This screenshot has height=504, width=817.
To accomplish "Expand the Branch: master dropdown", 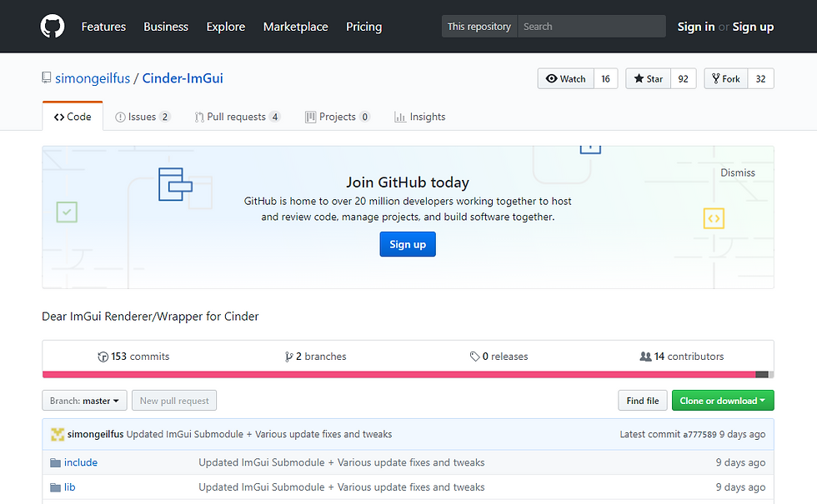I will [84, 401].
